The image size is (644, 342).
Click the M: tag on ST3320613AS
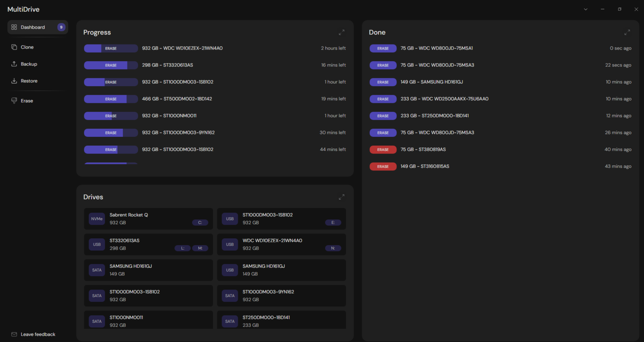(200, 248)
